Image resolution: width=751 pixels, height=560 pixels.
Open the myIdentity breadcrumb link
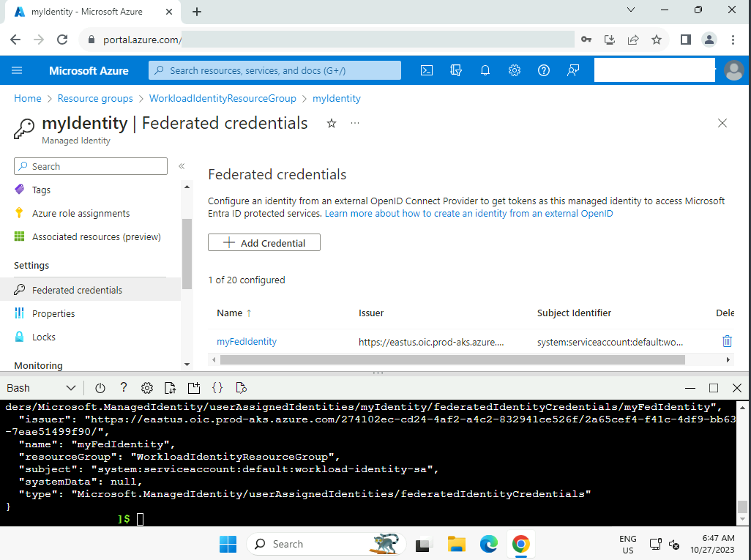(337, 98)
